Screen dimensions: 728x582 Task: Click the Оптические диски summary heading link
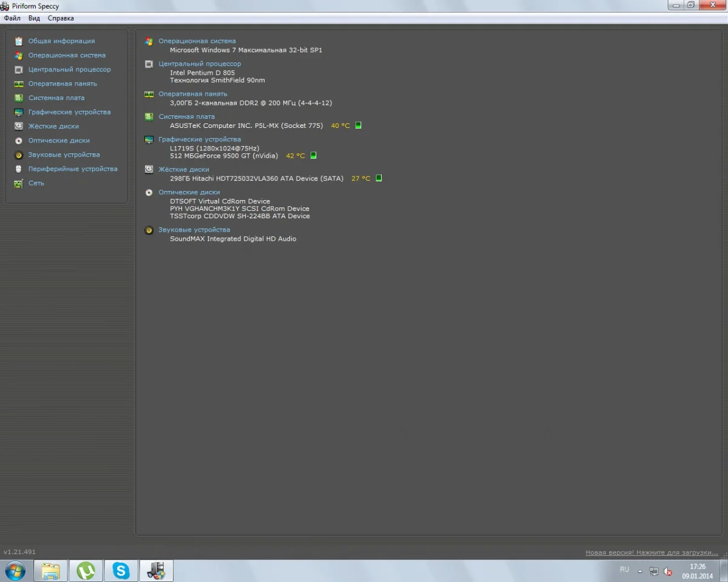(x=189, y=192)
